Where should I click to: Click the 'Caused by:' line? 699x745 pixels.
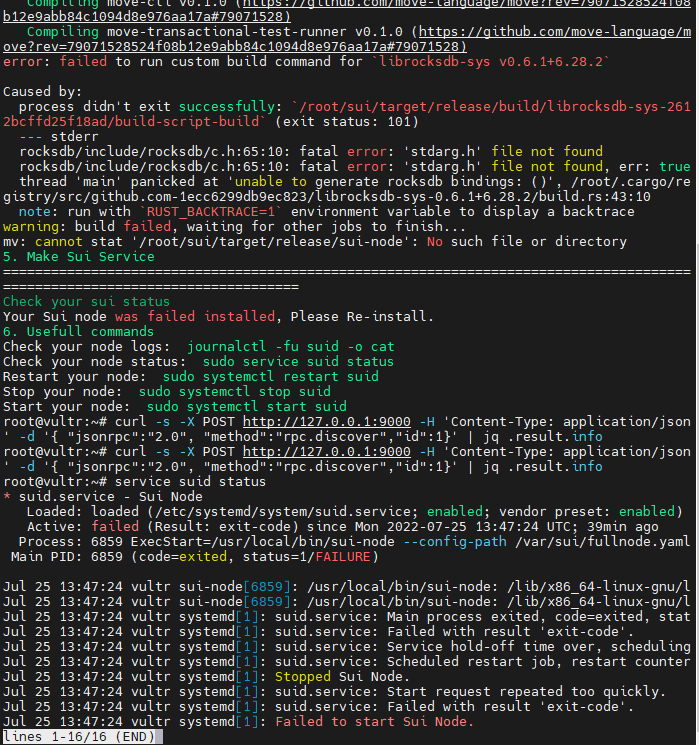[x=43, y=92]
